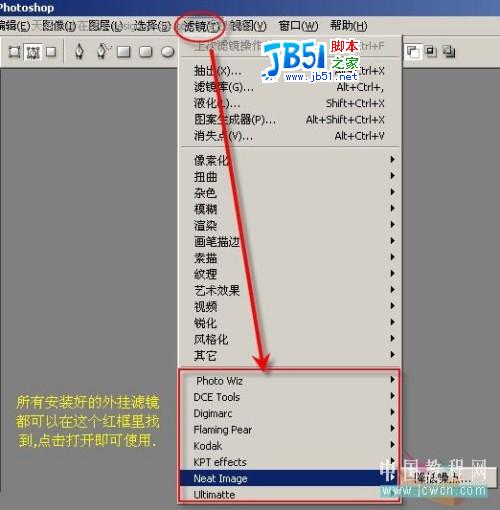Open the Photo Wiz plugin submenu

click(x=289, y=380)
